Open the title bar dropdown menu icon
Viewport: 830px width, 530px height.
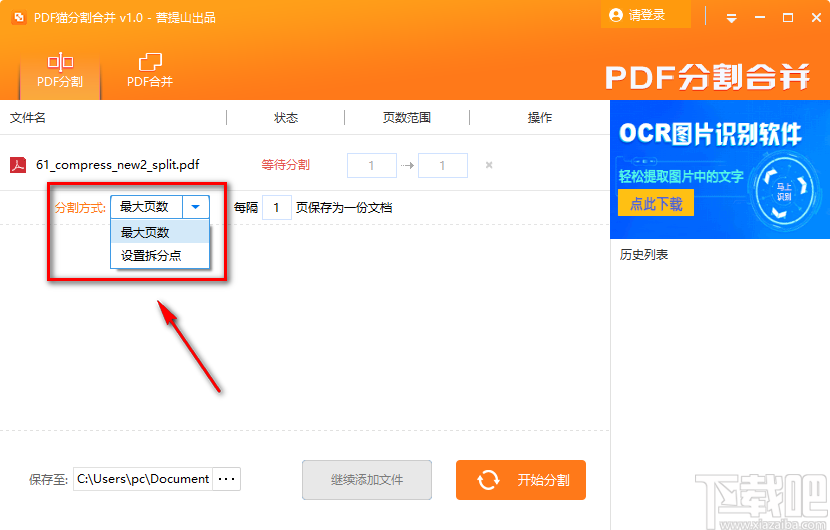coord(732,19)
